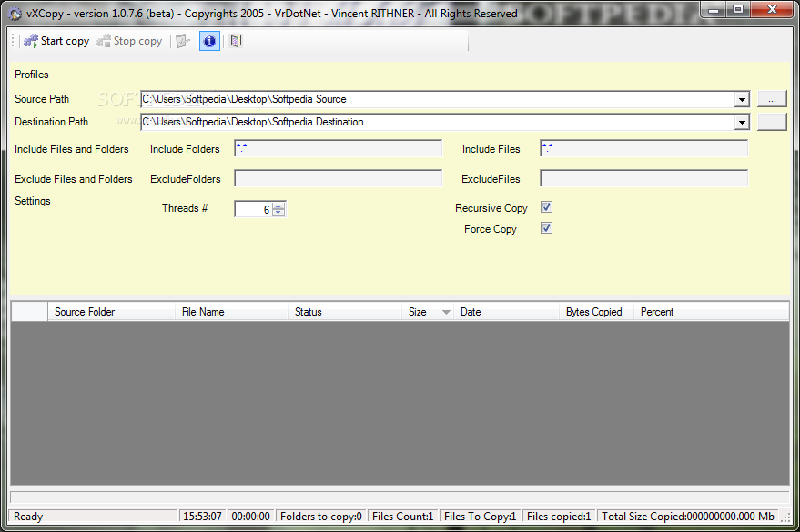Minimize the vXCopy window

point(714,9)
